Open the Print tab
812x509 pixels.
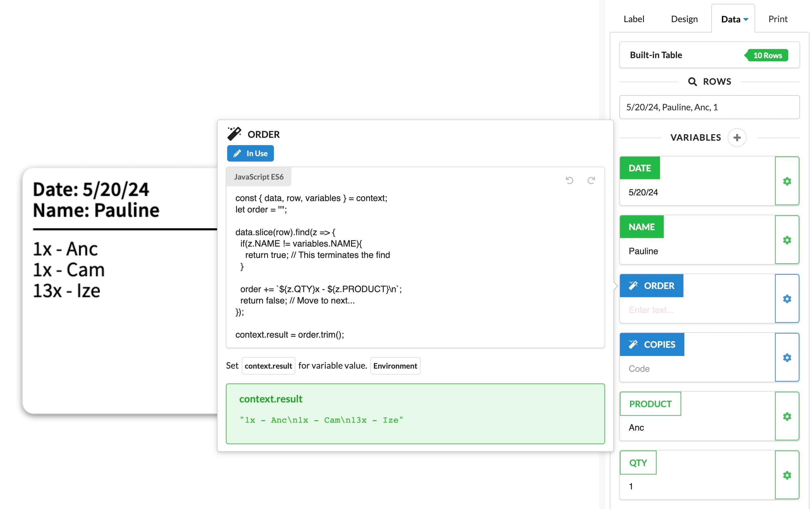click(777, 19)
